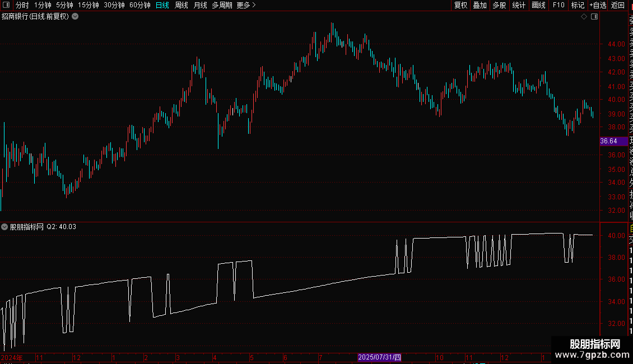Image resolution: width=633 pixels, height=364 pixels.
Task: Select the 5分钟 period tab
Action: click(64, 5)
